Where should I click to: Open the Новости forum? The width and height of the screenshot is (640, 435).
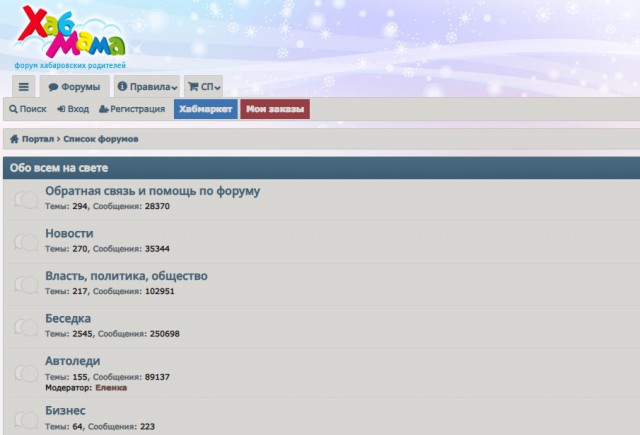(69, 233)
